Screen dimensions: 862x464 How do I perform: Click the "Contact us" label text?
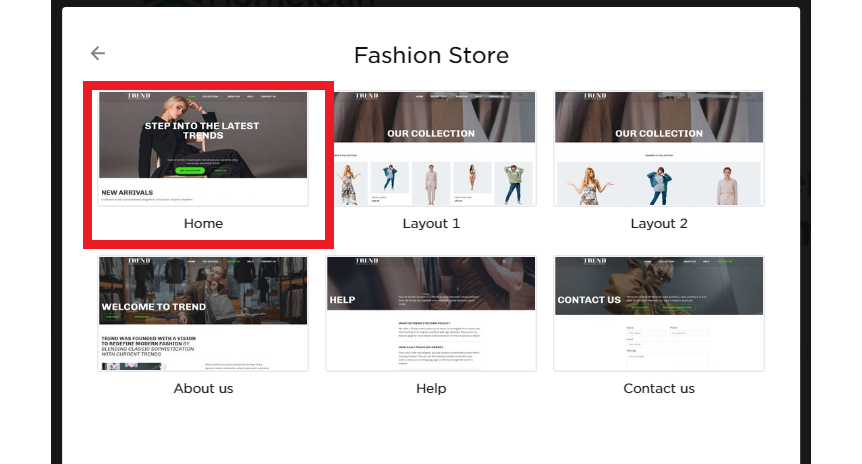point(659,389)
